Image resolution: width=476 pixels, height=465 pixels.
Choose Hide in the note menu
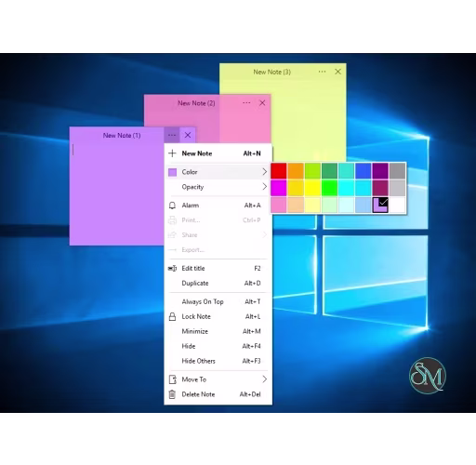pos(218,346)
